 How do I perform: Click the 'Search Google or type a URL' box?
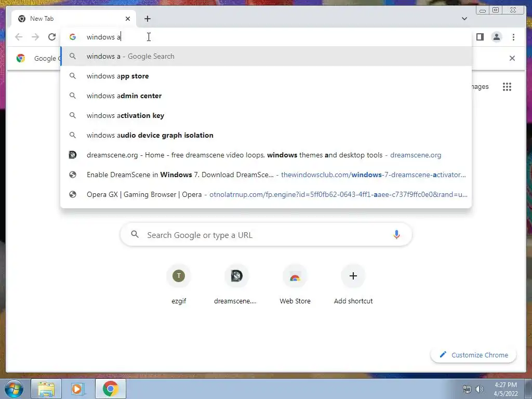coord(266,234)
